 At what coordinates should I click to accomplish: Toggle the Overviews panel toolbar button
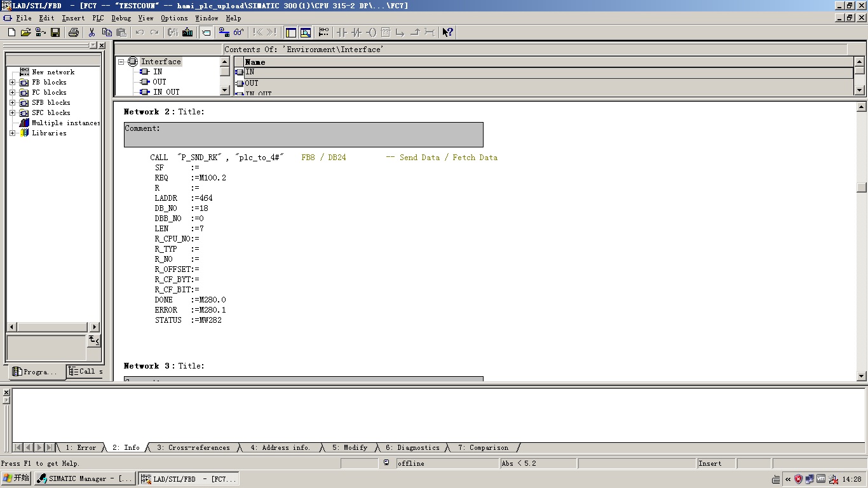[290, 32]
